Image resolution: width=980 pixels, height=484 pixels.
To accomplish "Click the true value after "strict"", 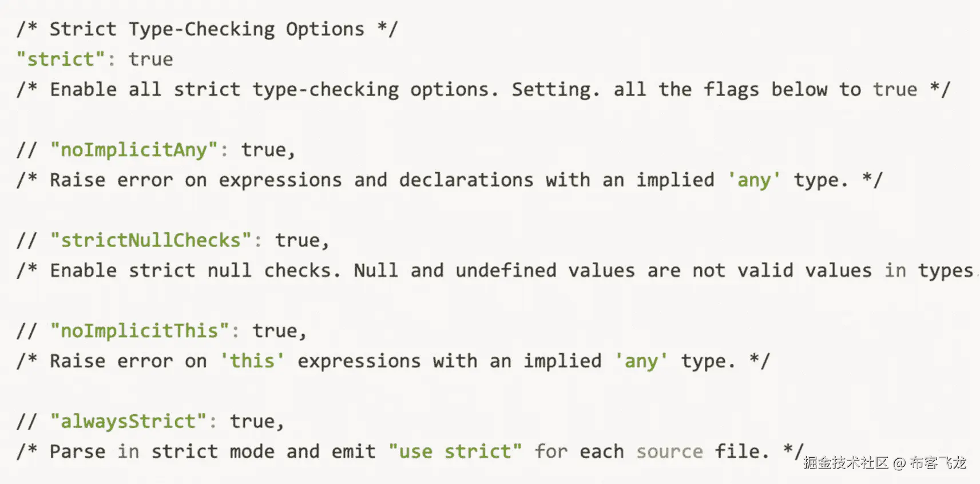I will pos(150,59).
